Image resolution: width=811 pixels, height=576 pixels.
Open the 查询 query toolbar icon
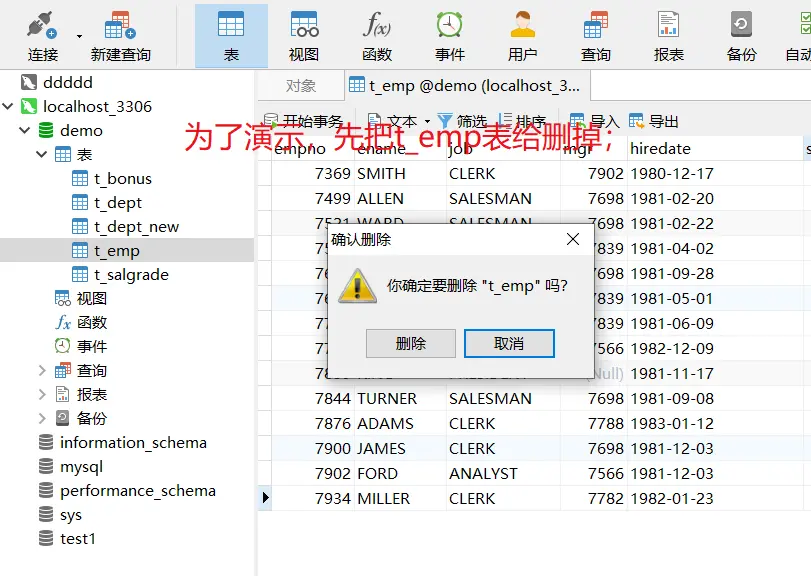(595, 36)
